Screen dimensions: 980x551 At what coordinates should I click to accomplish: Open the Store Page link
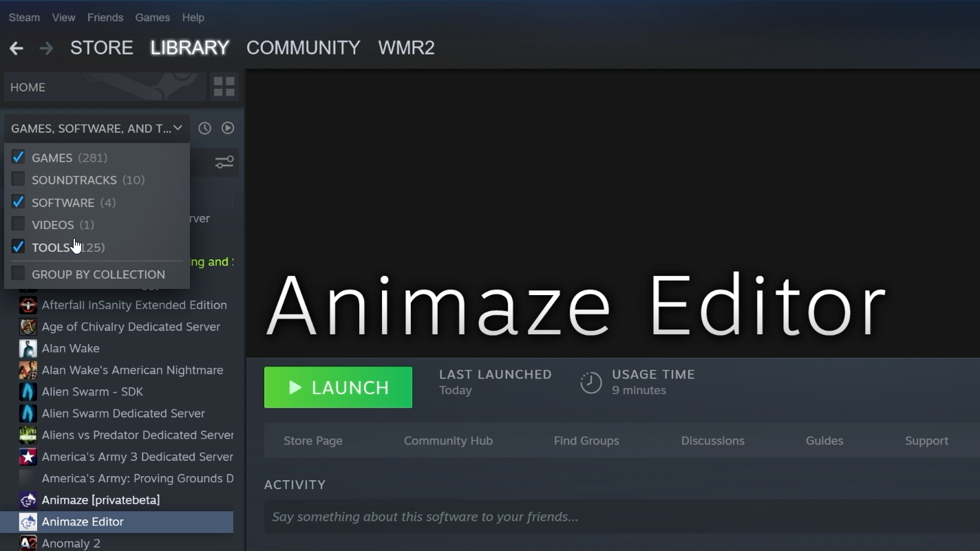click(313, 441)
